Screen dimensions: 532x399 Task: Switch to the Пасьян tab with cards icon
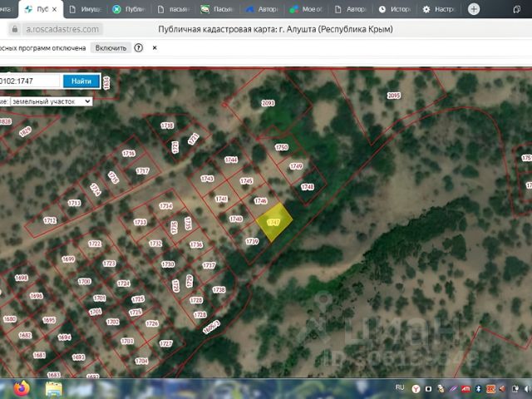[217, 9]
